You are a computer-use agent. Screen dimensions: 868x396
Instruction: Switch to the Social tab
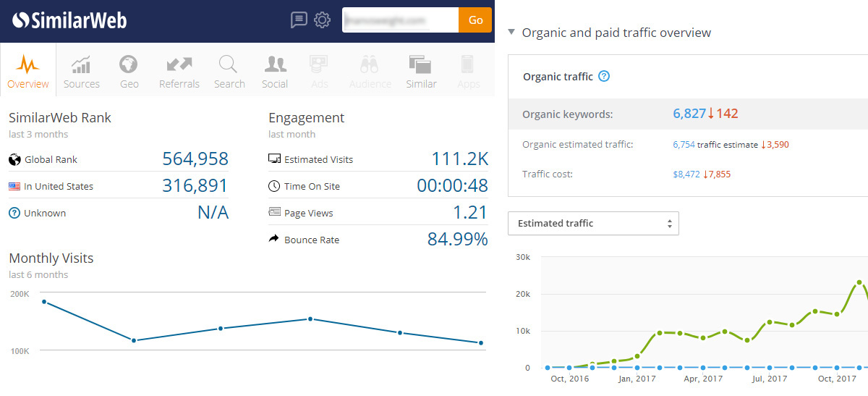(275, 72)
